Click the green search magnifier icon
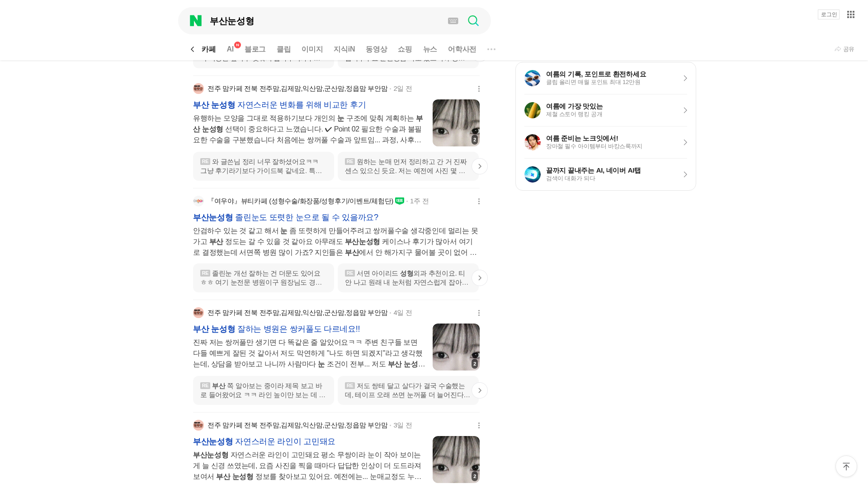The height and width of the screenshot is (488, 868). [473, 21]
